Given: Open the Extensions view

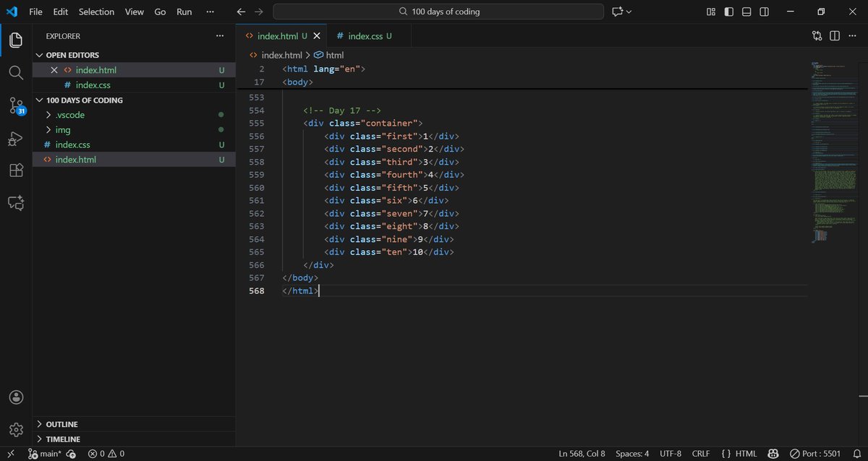Looking at the screenshot, I should click(x=16, y=171).
